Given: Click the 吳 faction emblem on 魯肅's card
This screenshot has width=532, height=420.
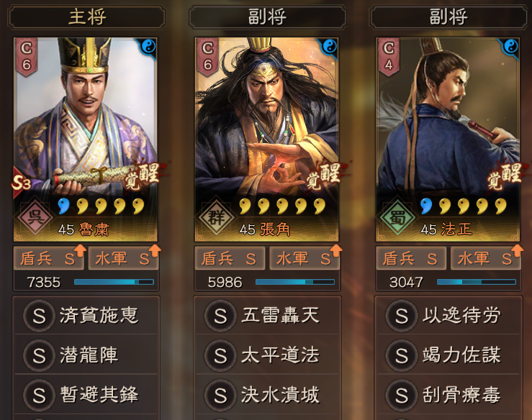Looking at the screenshot, I should pyautogui.click(x=35, y=216).
